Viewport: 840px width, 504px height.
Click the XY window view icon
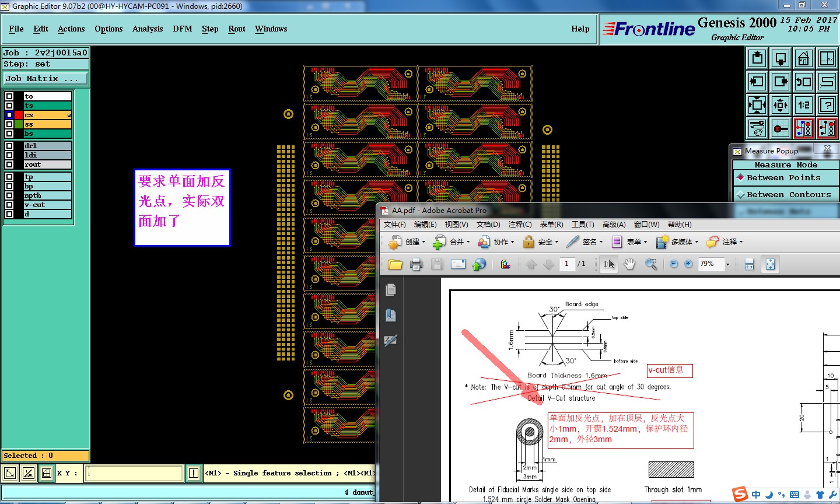point(827,58)
